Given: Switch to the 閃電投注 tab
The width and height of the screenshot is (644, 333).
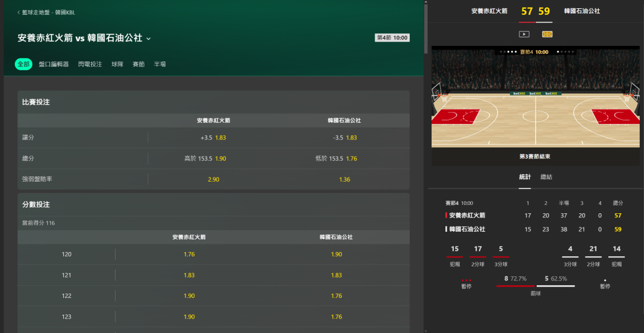Looking at the screenshot, I should (x=90, y=64).
